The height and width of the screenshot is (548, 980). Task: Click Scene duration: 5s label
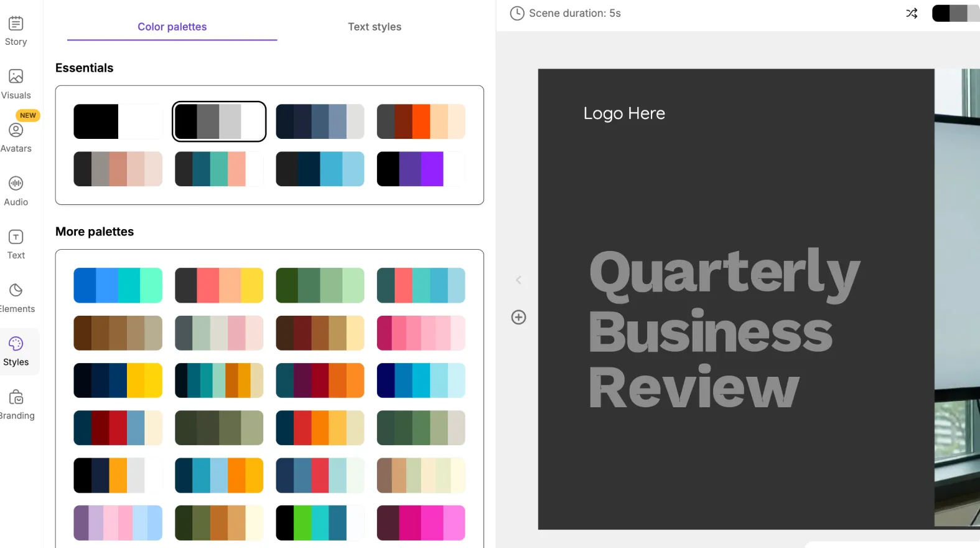click(x=575, y=13)
